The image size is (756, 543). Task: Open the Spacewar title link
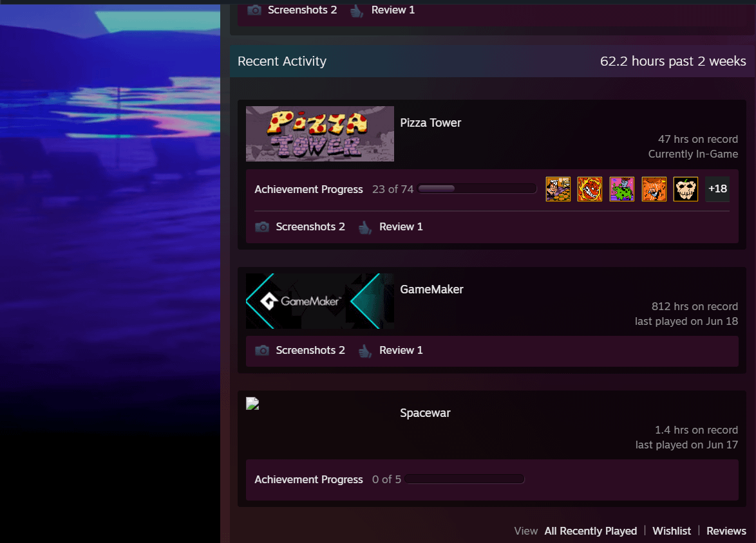[x=425, y=413]
